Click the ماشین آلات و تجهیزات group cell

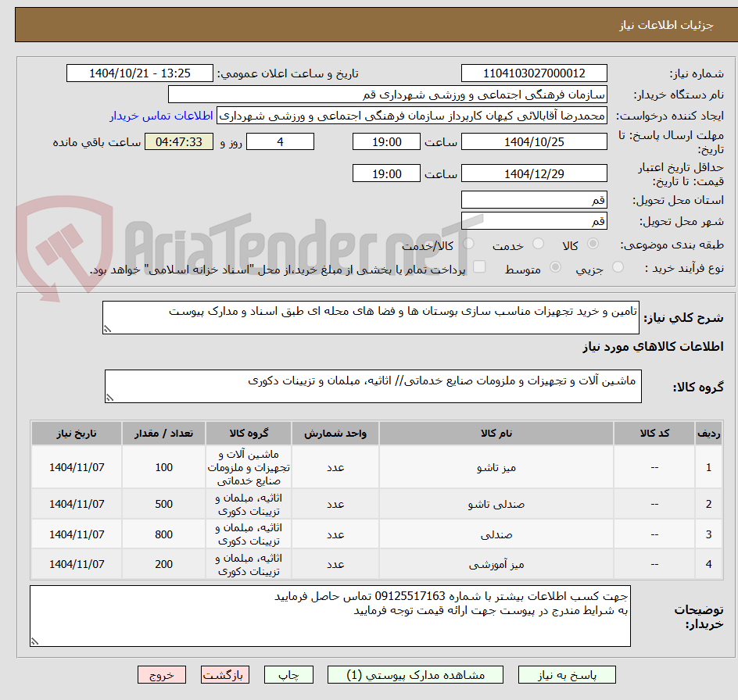point(249,467)
